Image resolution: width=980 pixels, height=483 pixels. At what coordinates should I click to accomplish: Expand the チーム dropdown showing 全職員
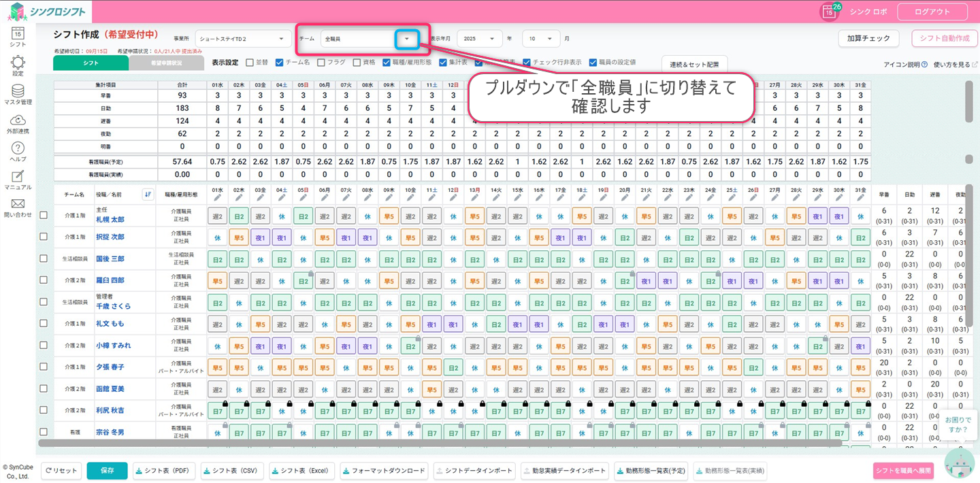(406, 39)
